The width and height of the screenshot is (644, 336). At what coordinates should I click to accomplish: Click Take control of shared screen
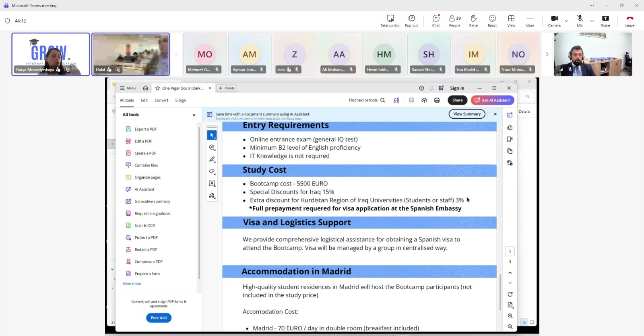click(390, 21)
